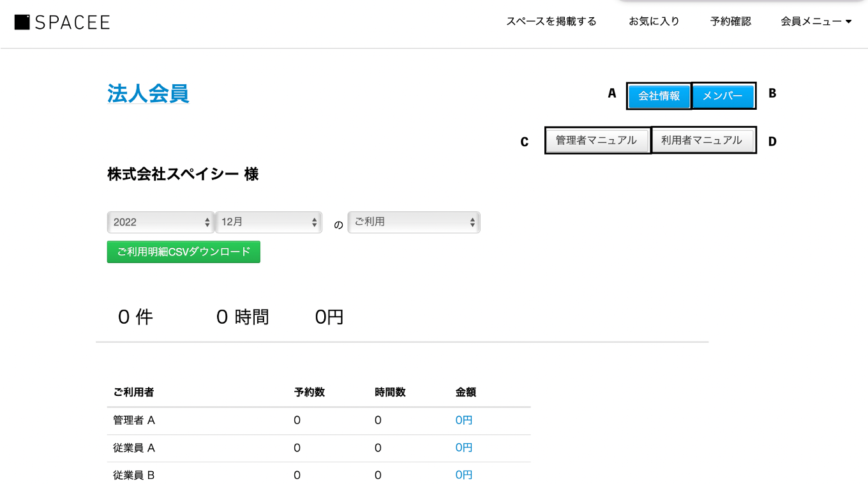Click the 0円 amount for 管理者 A

coord(464,420)
